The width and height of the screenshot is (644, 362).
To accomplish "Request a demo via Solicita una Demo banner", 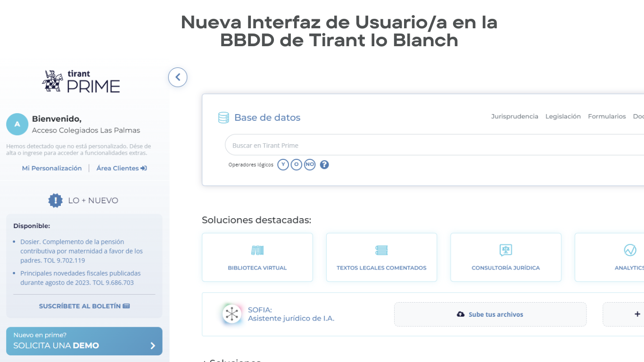I will [84, 341].
